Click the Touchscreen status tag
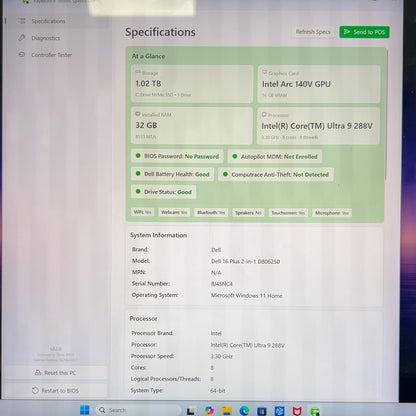Screen dimensions: 416x416 pos(288,213)
